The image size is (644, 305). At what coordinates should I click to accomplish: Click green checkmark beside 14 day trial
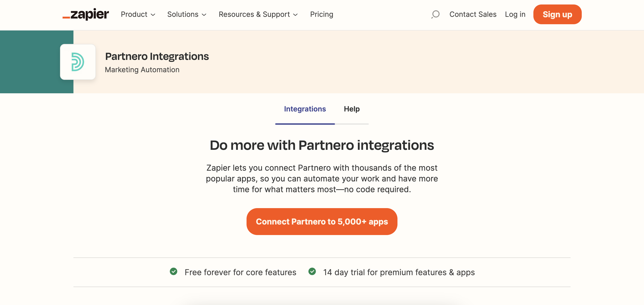point(312,271)
